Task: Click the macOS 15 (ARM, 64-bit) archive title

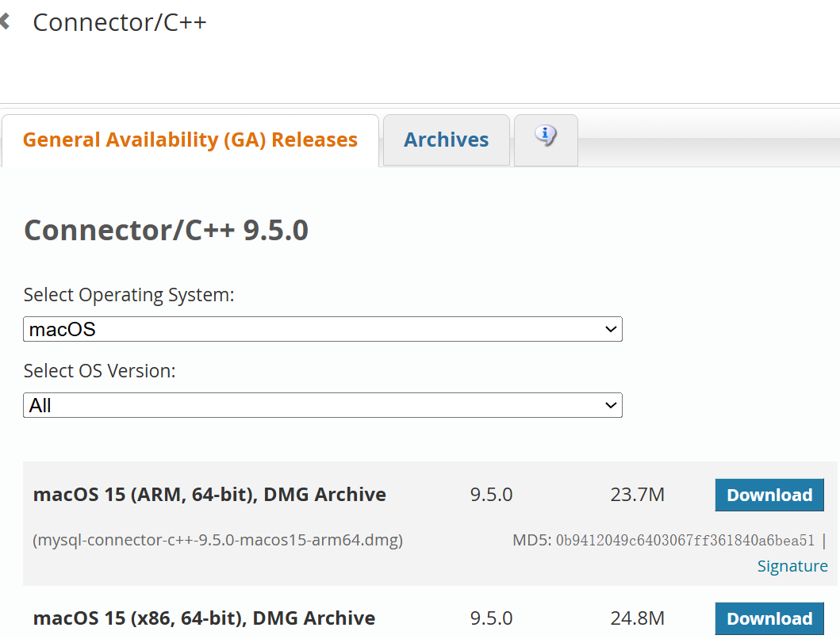Action: 209,494
